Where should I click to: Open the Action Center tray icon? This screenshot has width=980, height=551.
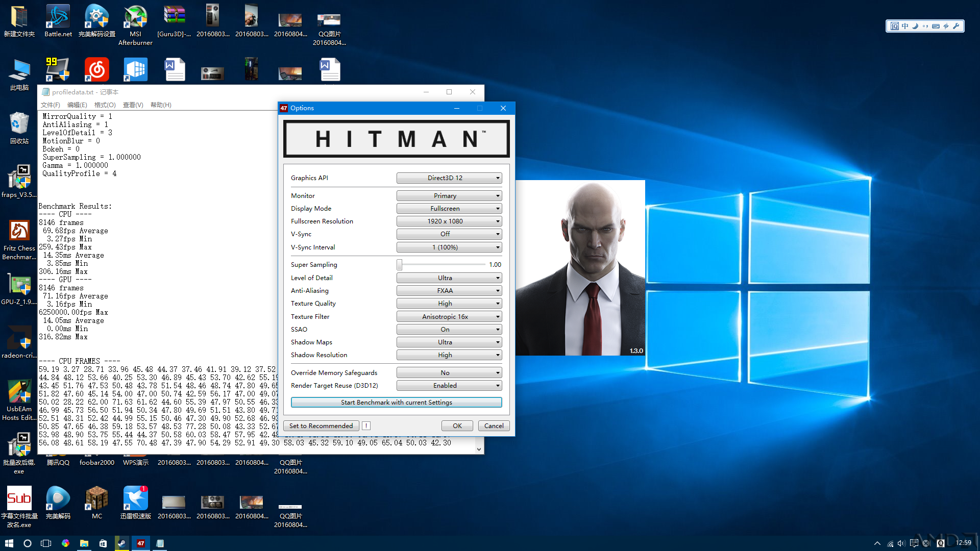pos(914,543)
